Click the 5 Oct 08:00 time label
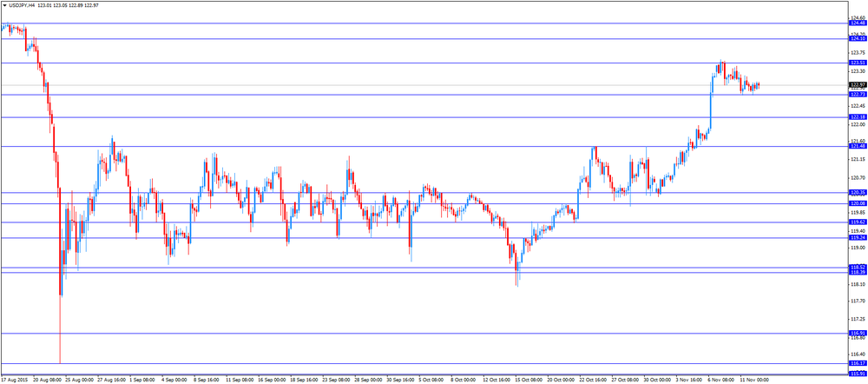The height and width of the screenshot is (384, 868). point(431,381)
